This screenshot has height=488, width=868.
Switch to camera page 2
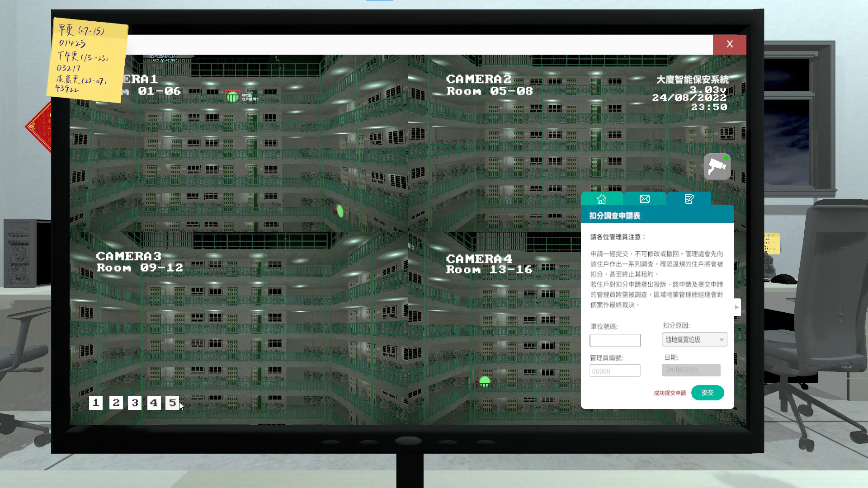coord(116,403)
